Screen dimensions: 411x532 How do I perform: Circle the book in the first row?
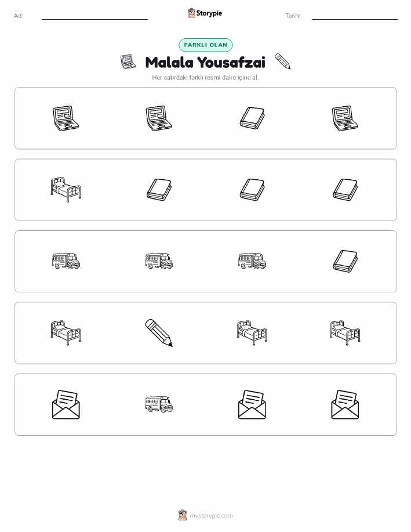(252, 118)
